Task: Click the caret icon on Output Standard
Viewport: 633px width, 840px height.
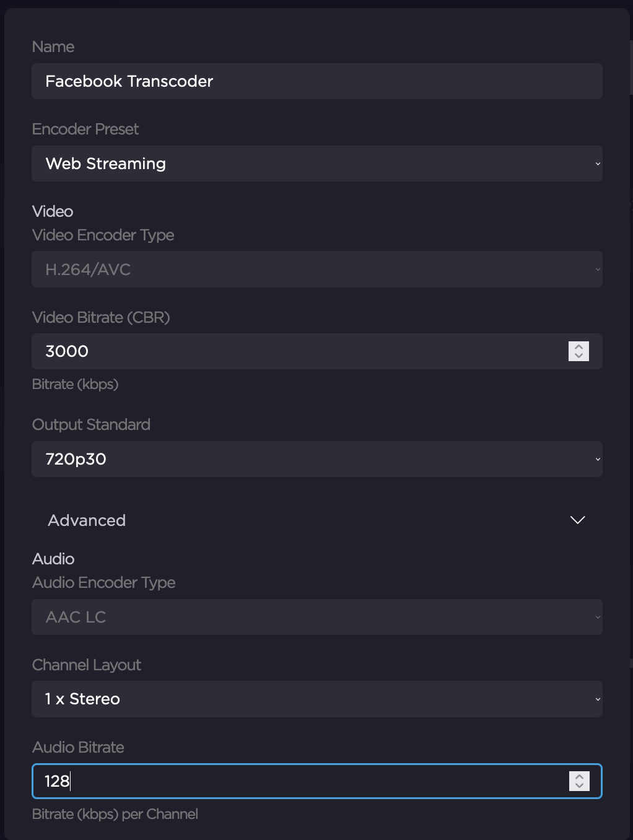Action: tap(598, 459)
